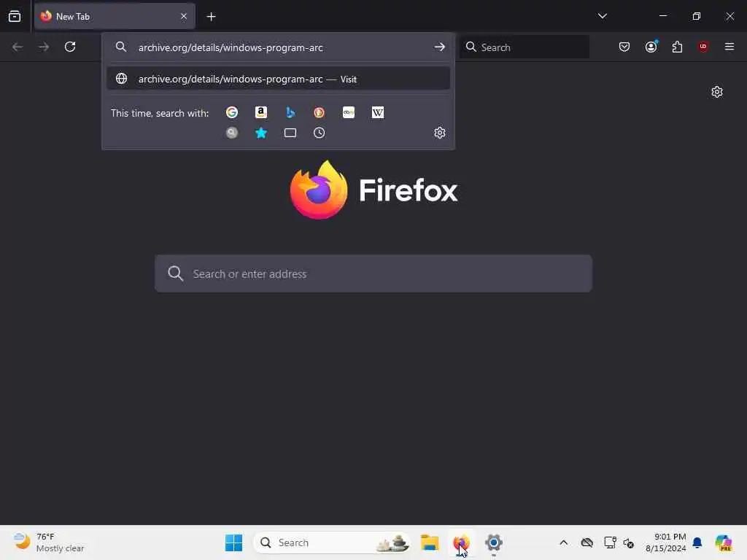Screen dimensions: 747x560
Task: Click the toolbar Search box
Action: coord(524,47)
